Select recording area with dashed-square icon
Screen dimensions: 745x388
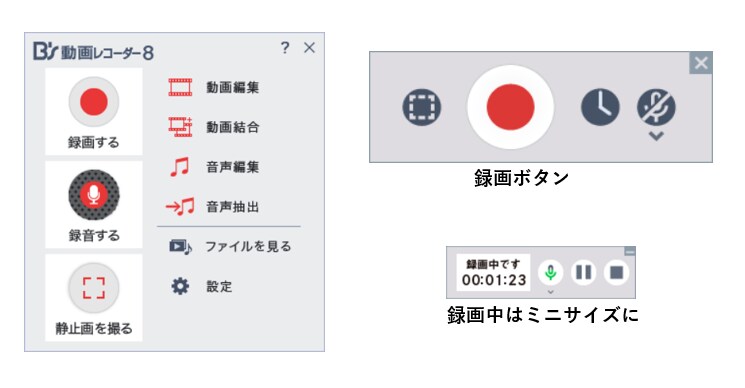pos(421,107)
